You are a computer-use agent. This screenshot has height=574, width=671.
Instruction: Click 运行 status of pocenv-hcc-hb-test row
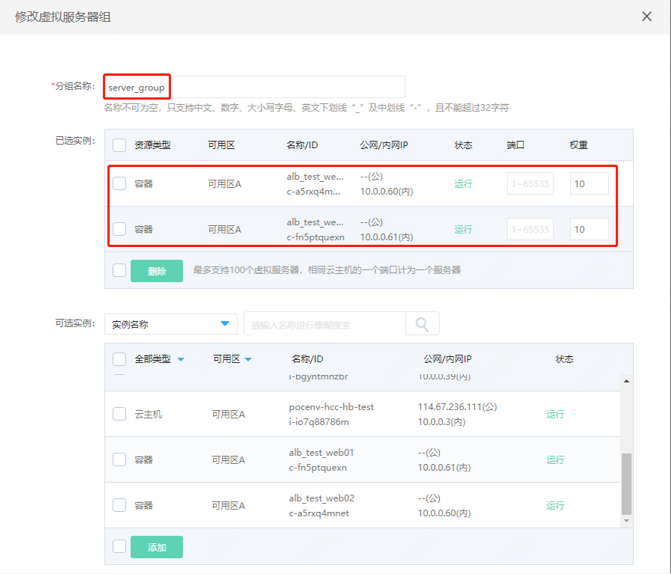(x=555, y=414)
